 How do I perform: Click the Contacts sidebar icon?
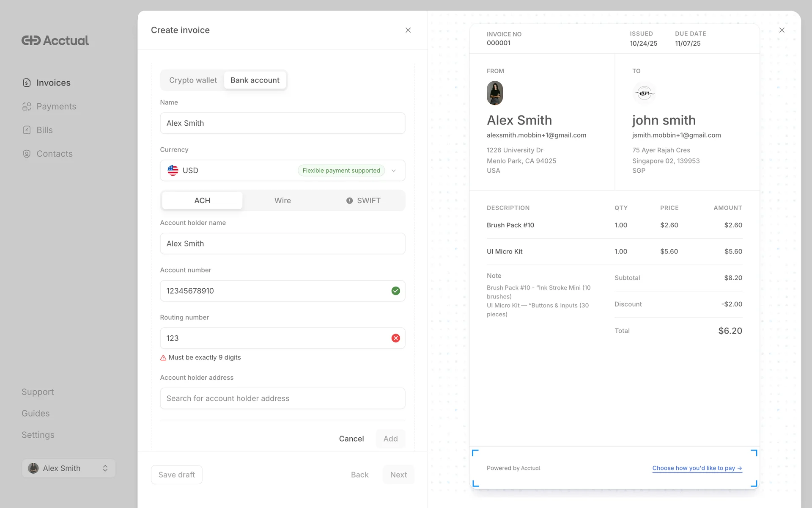coord(27,154)
